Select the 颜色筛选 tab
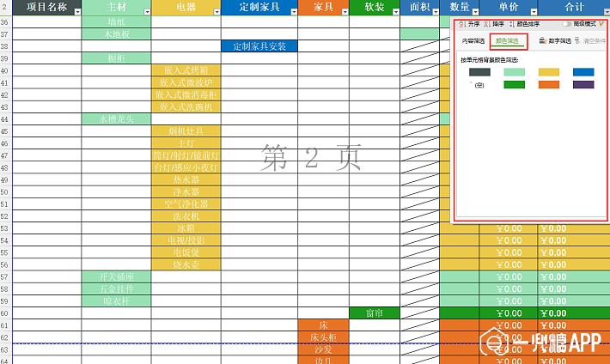 pyautogui.click(x=508, y=40)
